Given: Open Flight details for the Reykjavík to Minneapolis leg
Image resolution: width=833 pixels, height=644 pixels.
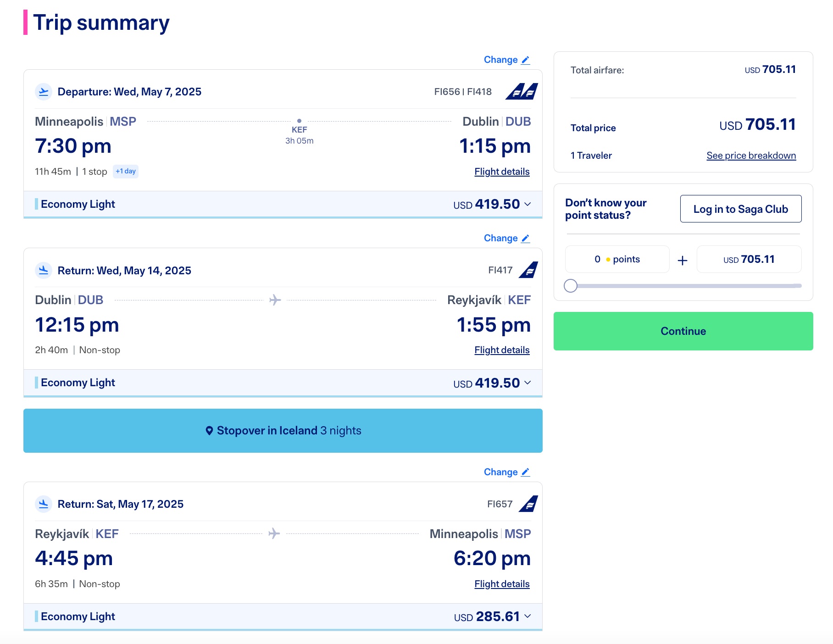Looking at the screenshot, I should (x=502, y=584).
